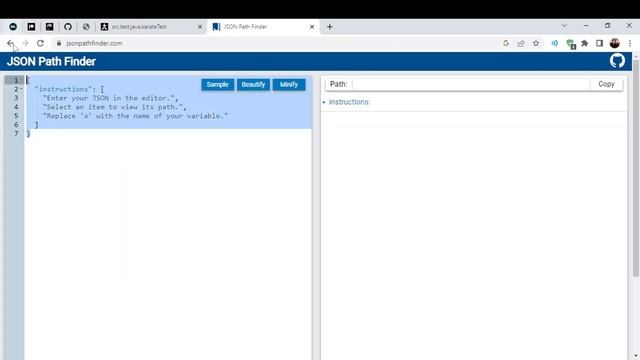
Task: Click the Google icon in address bar
Action: [x=506, y=43]
